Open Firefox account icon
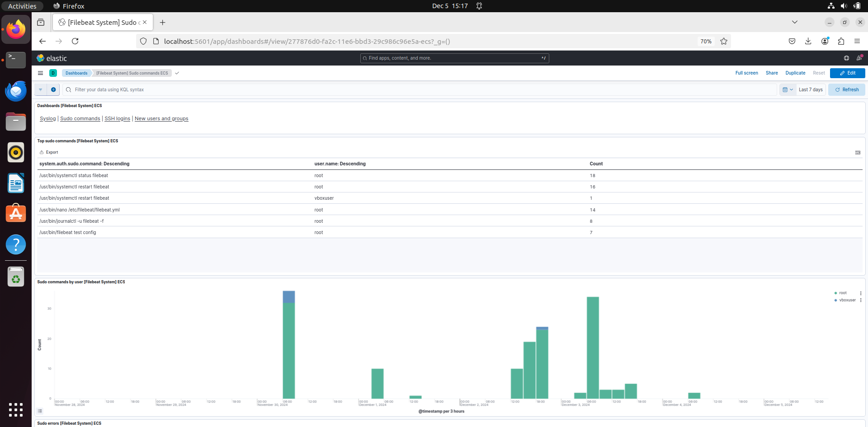 pos(825,41)
